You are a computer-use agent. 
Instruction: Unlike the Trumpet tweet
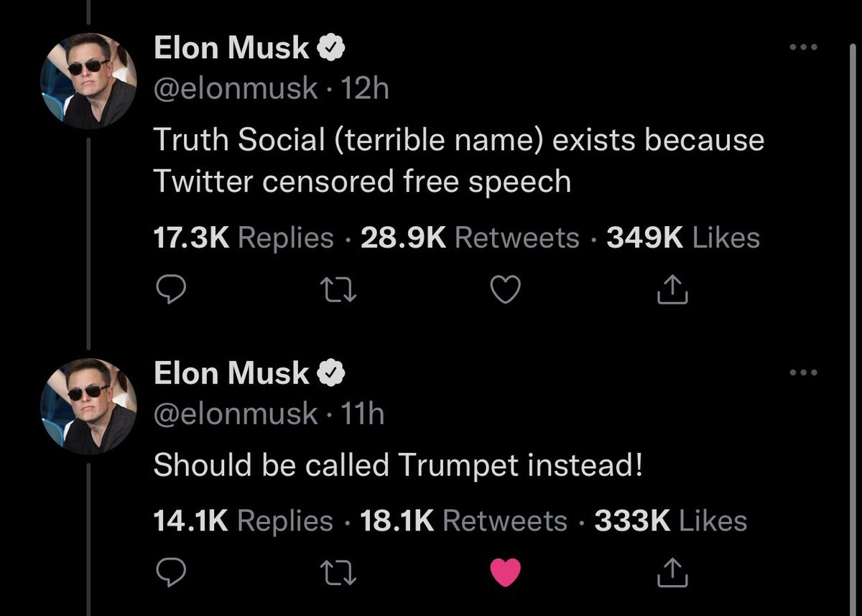click(505, 571)
